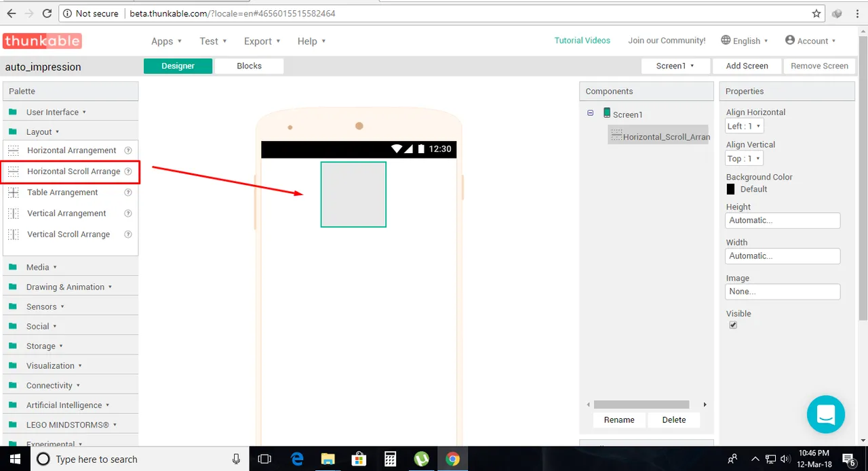Open uTorrent from the taskbar
868x471 pixels.
point(421,459)
